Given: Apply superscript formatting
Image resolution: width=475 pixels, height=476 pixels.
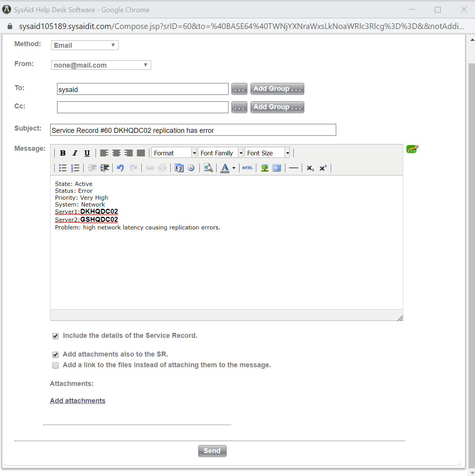Looking at the screenshot, I should point(323,168).
